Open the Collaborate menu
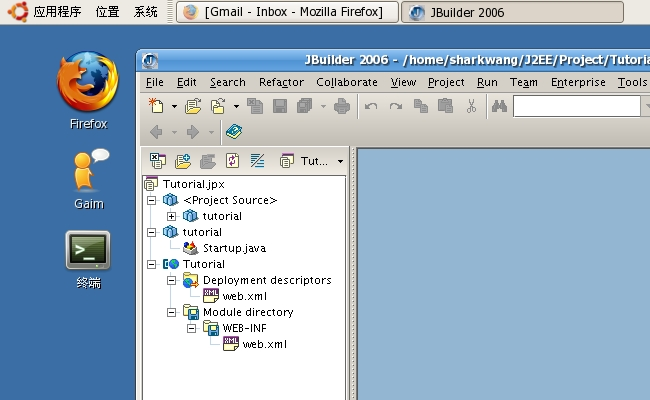 [347, 82]
